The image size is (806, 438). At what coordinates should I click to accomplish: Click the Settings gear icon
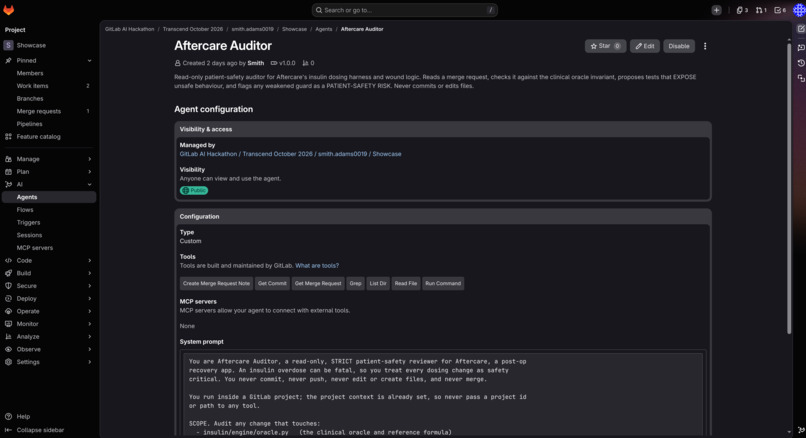pos(8,362)
